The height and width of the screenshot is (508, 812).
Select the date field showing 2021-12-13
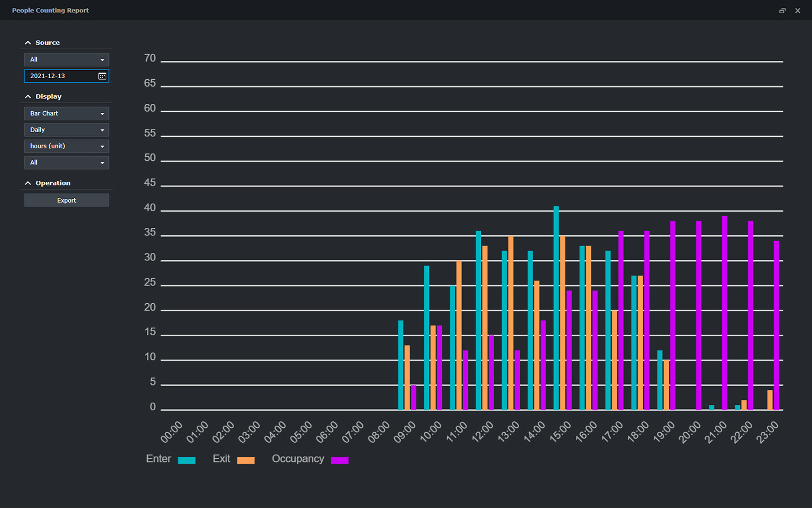coord(59,76)
